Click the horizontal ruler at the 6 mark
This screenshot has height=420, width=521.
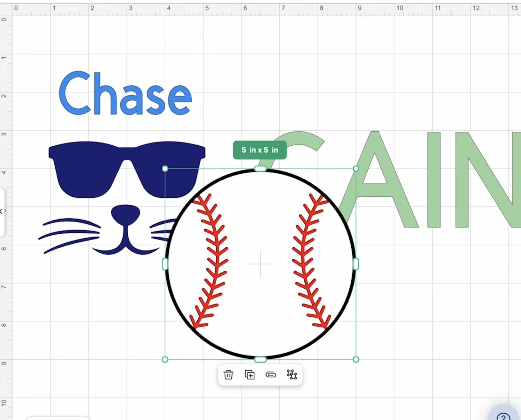tap(245, 8)
